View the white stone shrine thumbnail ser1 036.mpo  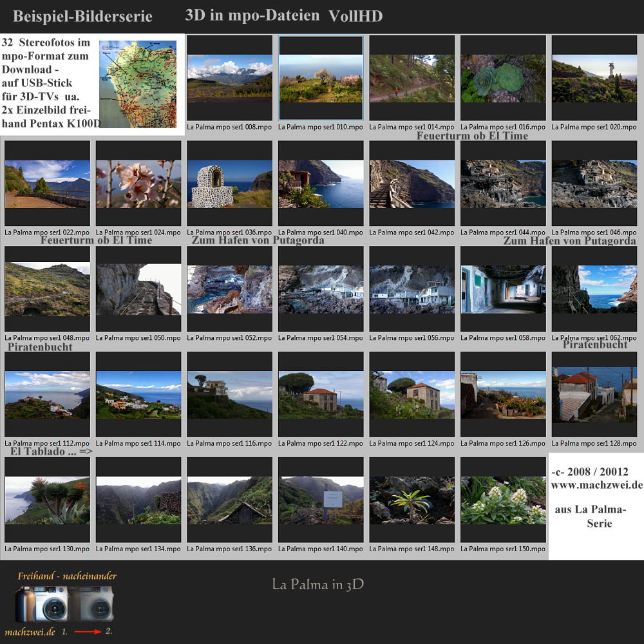(229, 182)
